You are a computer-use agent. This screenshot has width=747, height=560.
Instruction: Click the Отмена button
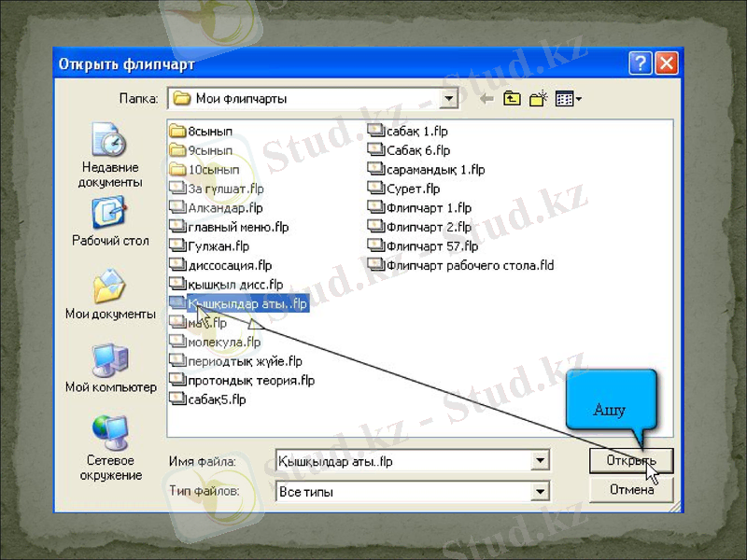point(631,490)
